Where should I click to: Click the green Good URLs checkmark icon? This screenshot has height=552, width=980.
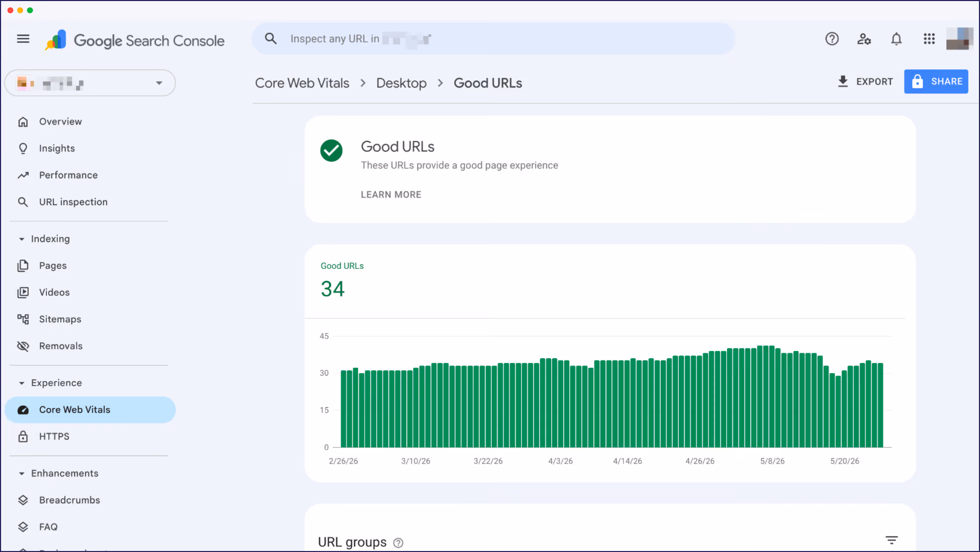tap(331, 151)
